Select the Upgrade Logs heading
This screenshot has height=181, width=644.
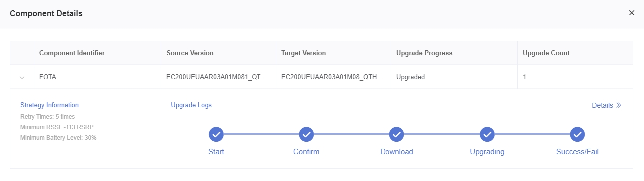point(191,105)
